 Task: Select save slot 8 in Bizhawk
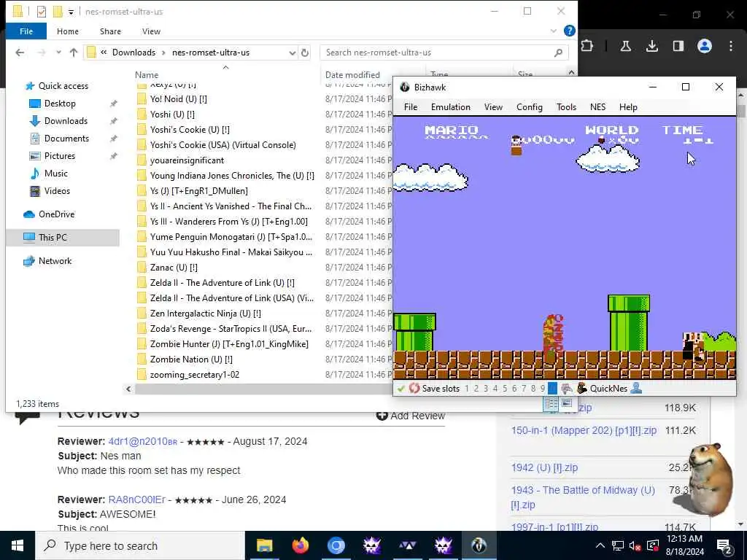[533, 389]
